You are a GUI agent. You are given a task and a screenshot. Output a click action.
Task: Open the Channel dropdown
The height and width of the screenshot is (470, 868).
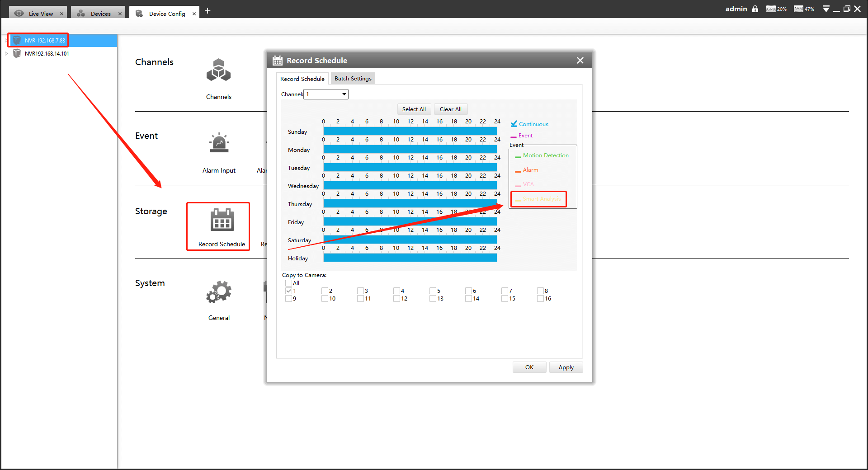[326, 94]
